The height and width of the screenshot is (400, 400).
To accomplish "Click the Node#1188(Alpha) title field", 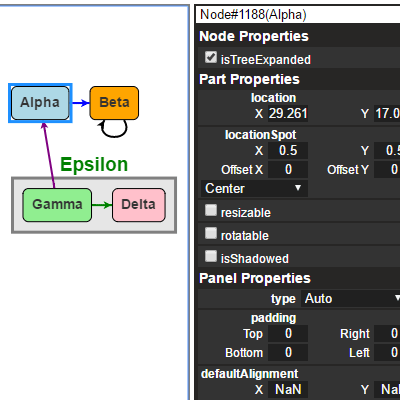I will click(298, 15).
